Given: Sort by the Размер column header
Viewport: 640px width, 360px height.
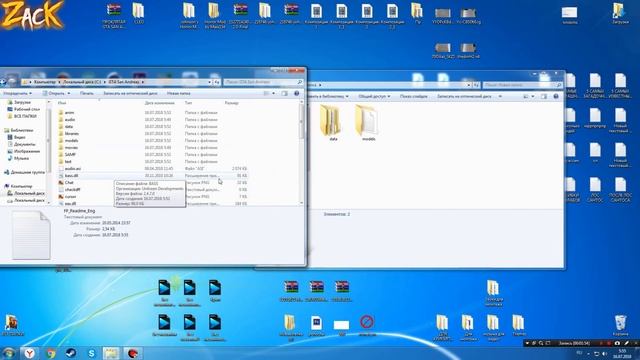Looking at the screenshot, I should (231, 103).
